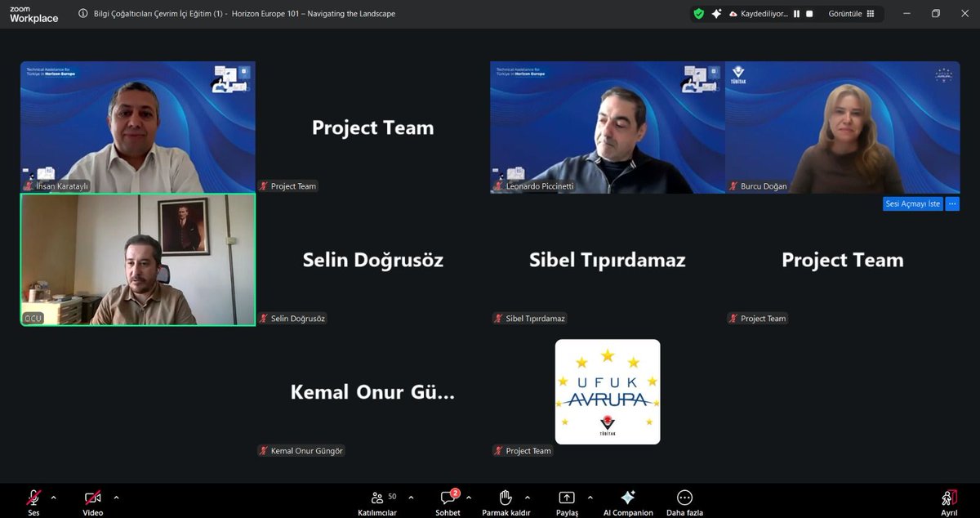Share screen with the Paylaş button

pos(567,502)
